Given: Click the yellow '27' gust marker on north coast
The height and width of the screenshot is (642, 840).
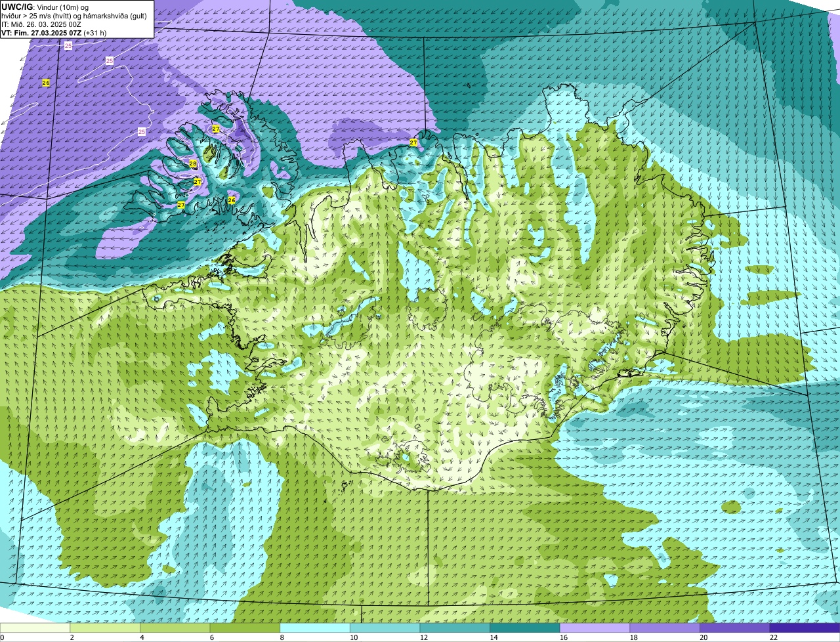Looking at the screenshot, I should (413, 142).
